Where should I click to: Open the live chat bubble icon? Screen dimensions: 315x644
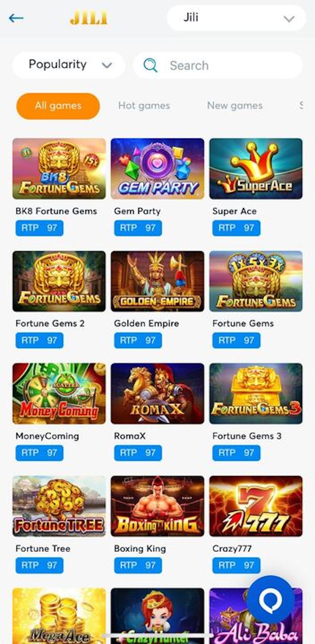pyautogui.click(x=270, y=599)
